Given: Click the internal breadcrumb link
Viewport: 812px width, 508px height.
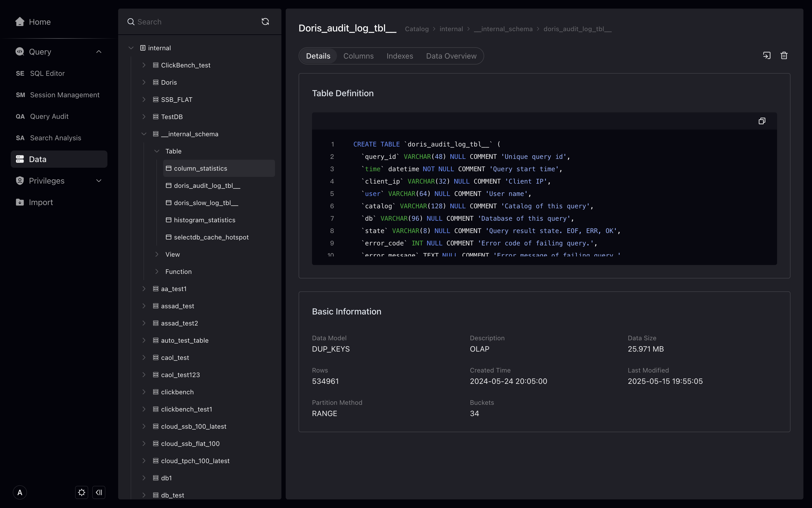Looking at the screenshot, I should 451,29.
